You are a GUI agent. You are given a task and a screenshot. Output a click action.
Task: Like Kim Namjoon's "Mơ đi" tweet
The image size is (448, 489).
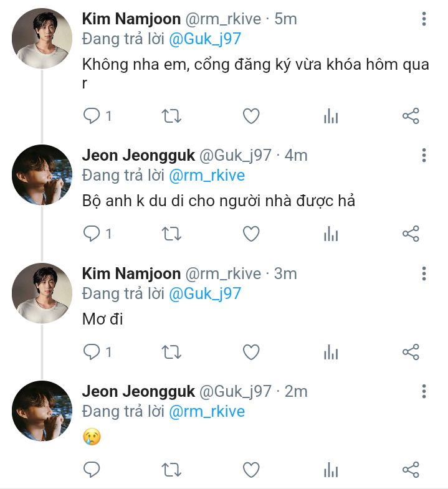click(x=251, y=352)
